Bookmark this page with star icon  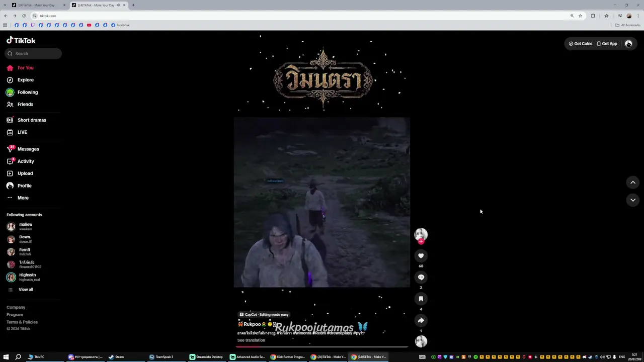(580, 16)
